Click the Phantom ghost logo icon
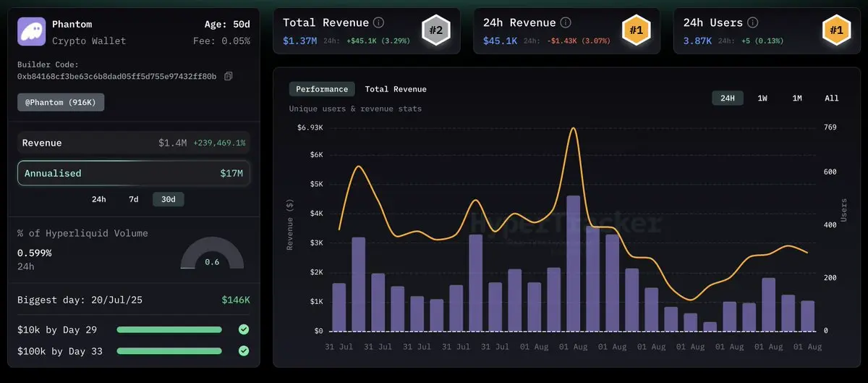Viewport: 868px width, 383px height. click(31, 32)
